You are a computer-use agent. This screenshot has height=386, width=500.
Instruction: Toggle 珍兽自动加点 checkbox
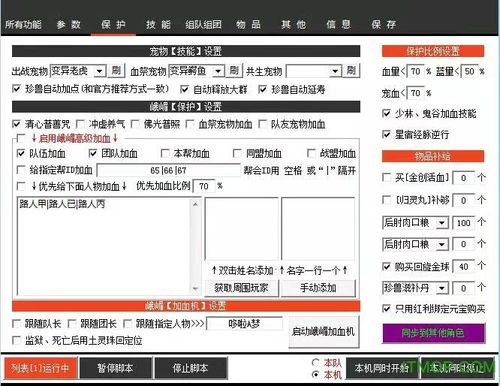[x=16, y=89]
